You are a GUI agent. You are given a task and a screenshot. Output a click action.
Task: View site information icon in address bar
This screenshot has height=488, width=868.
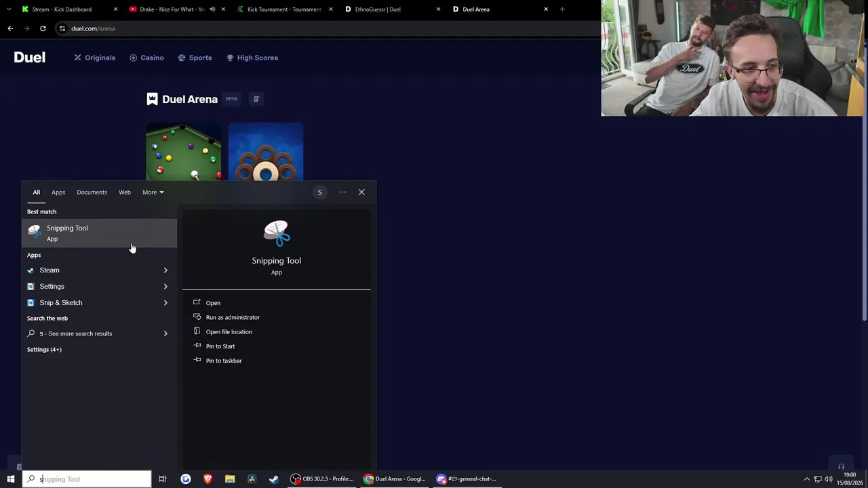click(62, 28)
